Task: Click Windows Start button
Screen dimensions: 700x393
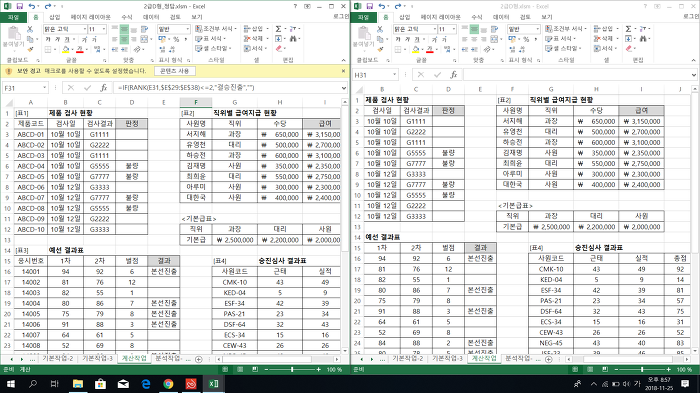Action: (10, 384)
